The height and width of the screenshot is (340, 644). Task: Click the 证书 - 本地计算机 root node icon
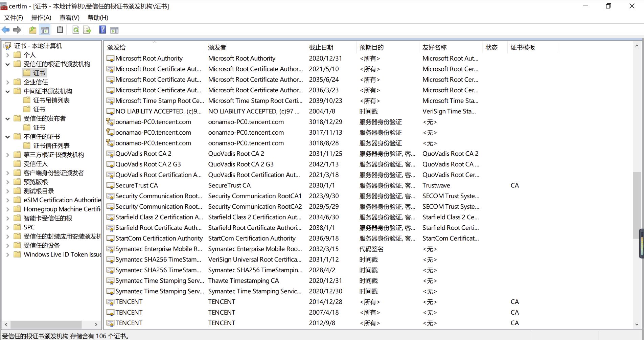(7, 46)
